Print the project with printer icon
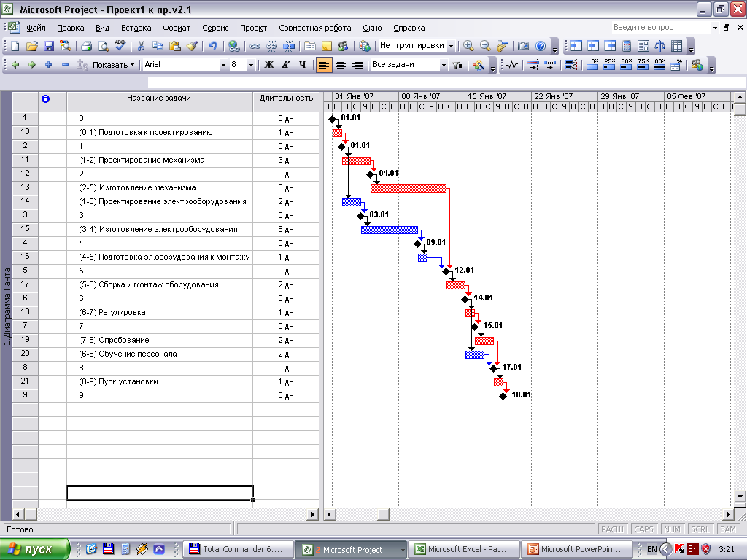 coord(86,46)
